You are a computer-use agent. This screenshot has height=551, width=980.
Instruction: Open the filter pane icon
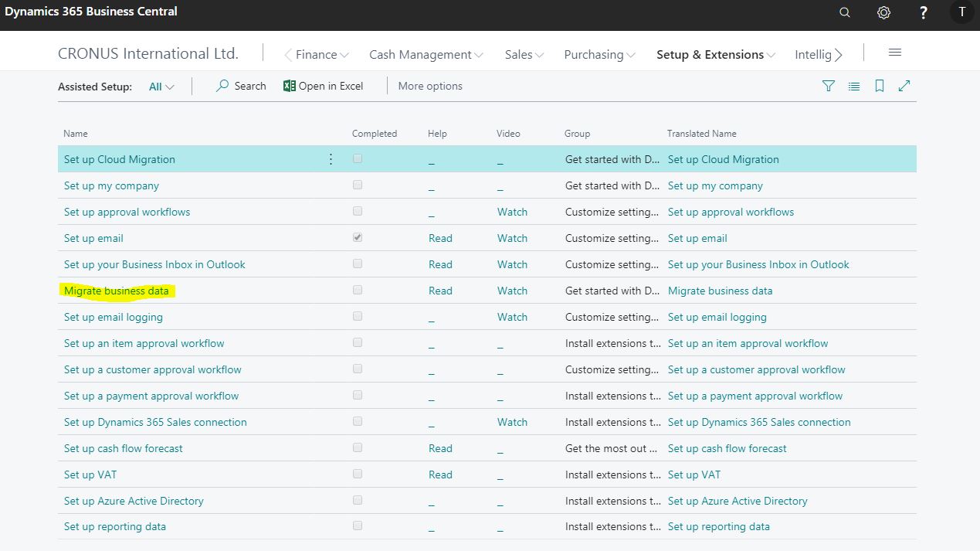[828, 86]
